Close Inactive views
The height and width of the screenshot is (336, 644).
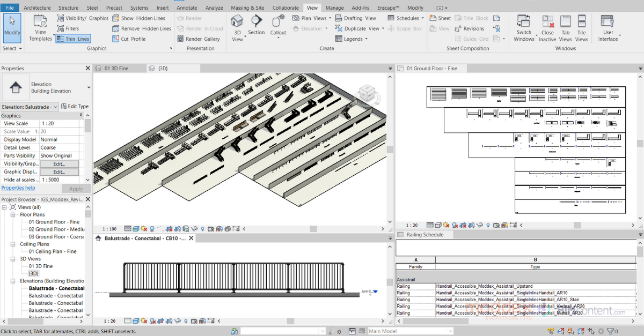click(x=547, y=28)
